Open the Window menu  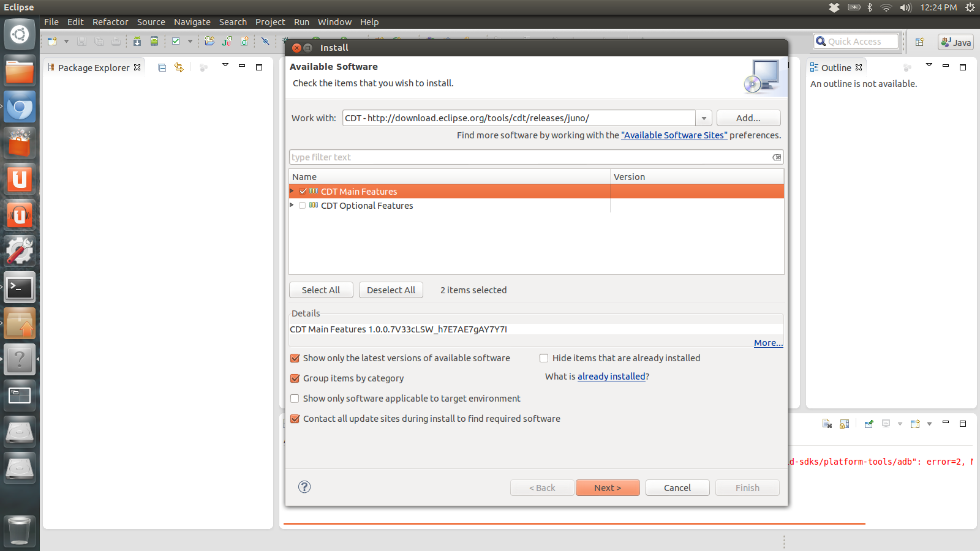point(334,22)
